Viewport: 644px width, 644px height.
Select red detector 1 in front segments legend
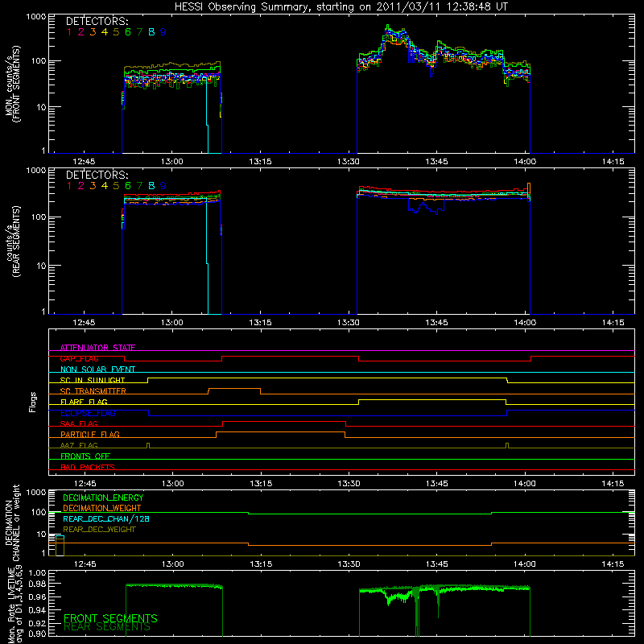(x=69, y=32)
